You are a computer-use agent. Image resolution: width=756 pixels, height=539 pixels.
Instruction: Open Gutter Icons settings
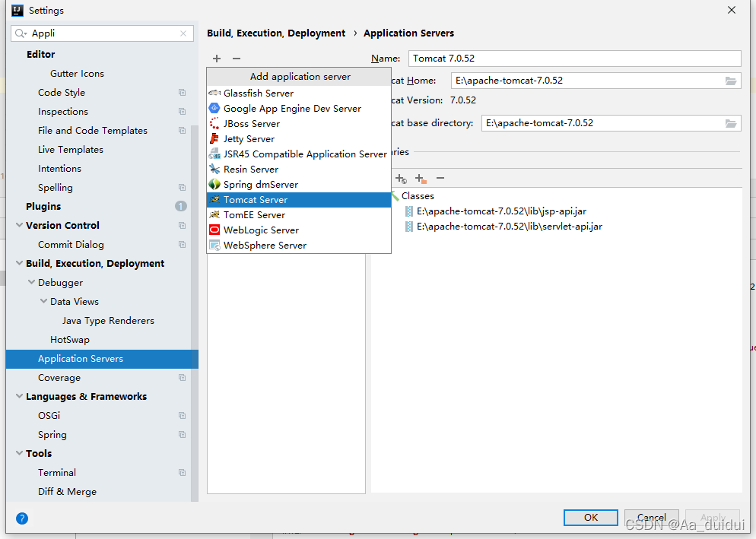(77, 73)
